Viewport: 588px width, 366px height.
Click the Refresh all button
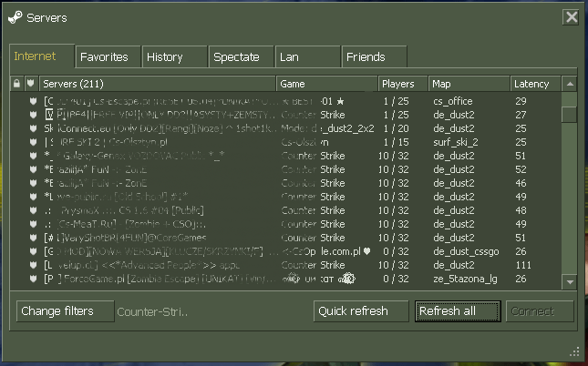(458, 311)
